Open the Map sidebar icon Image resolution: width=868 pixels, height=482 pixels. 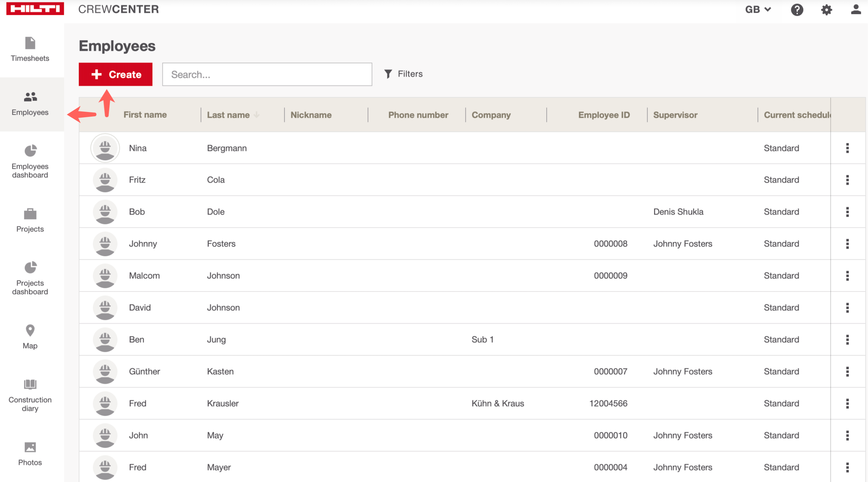[x=30, y=331]
